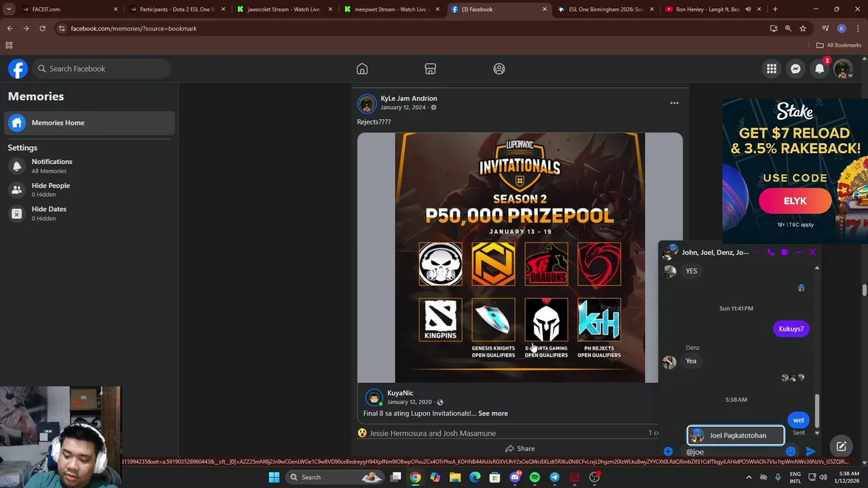868x488 pixels.
Task: Expand the post with See more
Action: tap(493, 413)
